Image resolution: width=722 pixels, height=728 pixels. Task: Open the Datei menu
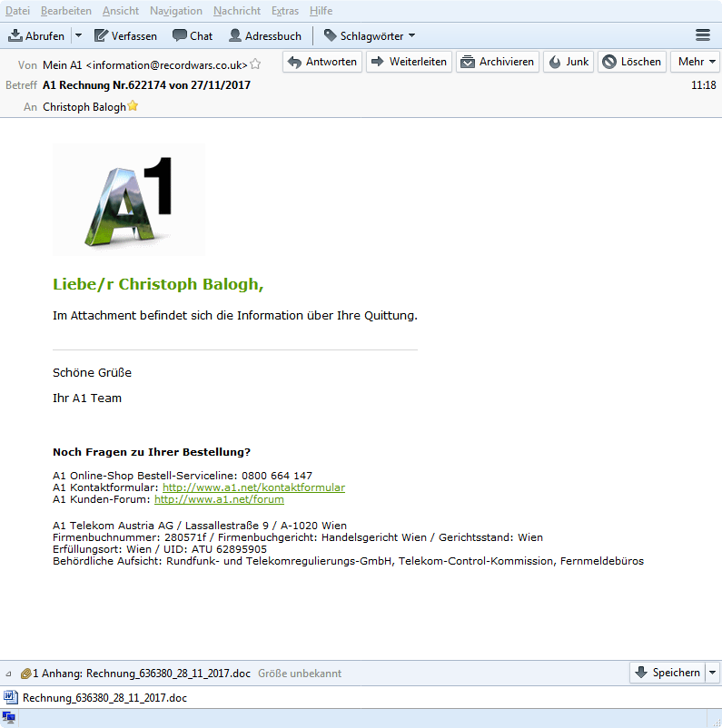click(17, 11)
